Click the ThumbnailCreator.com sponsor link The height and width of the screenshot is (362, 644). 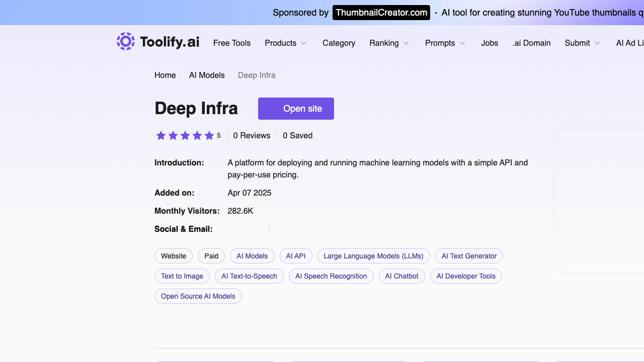[381, 13]
